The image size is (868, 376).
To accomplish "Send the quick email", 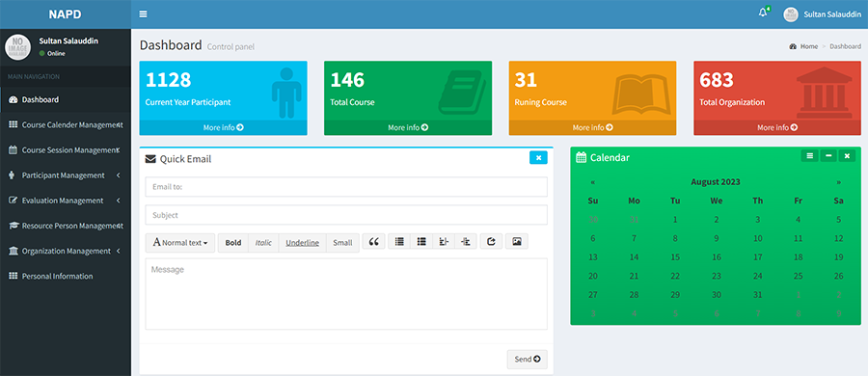I will click(x=527, y=360).
